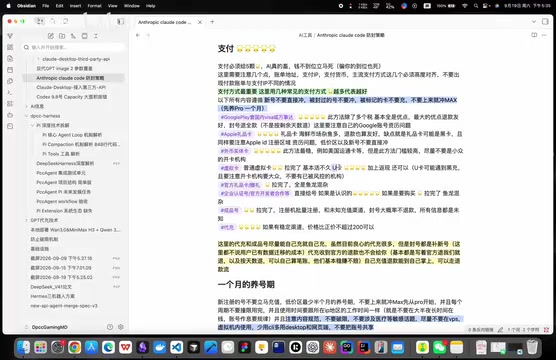Viewport: 556px width, 360px height.
Task: Click the word count in status bar
Action: coord(523,330)
